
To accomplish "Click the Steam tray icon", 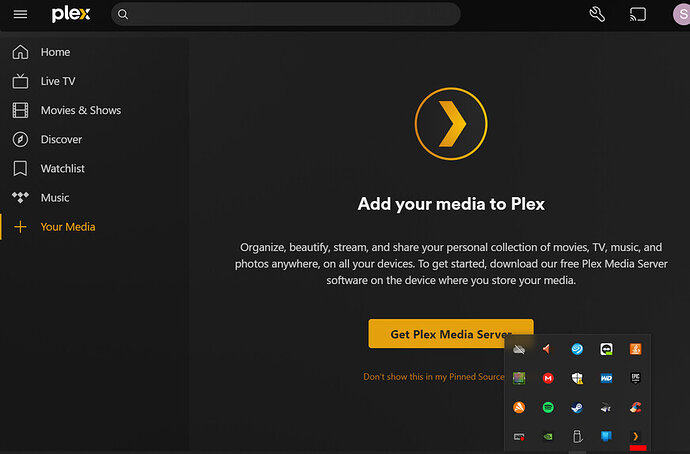I will 577,407.
